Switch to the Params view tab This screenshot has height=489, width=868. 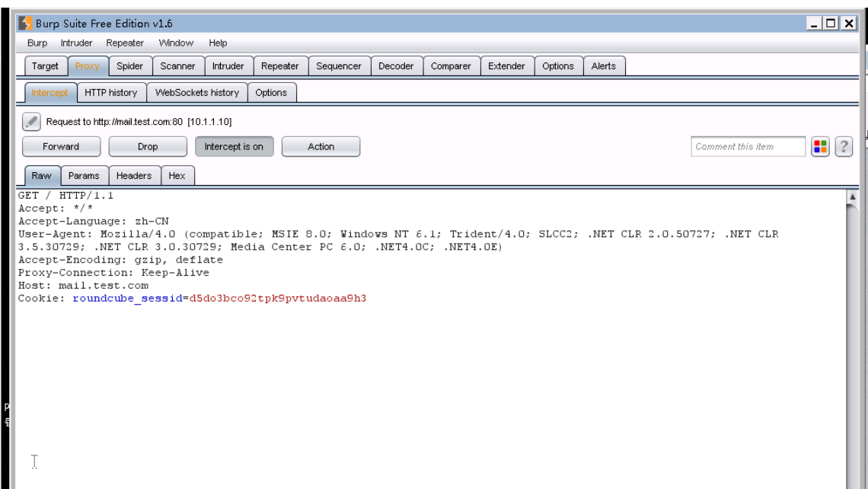[x=85, y=175]
